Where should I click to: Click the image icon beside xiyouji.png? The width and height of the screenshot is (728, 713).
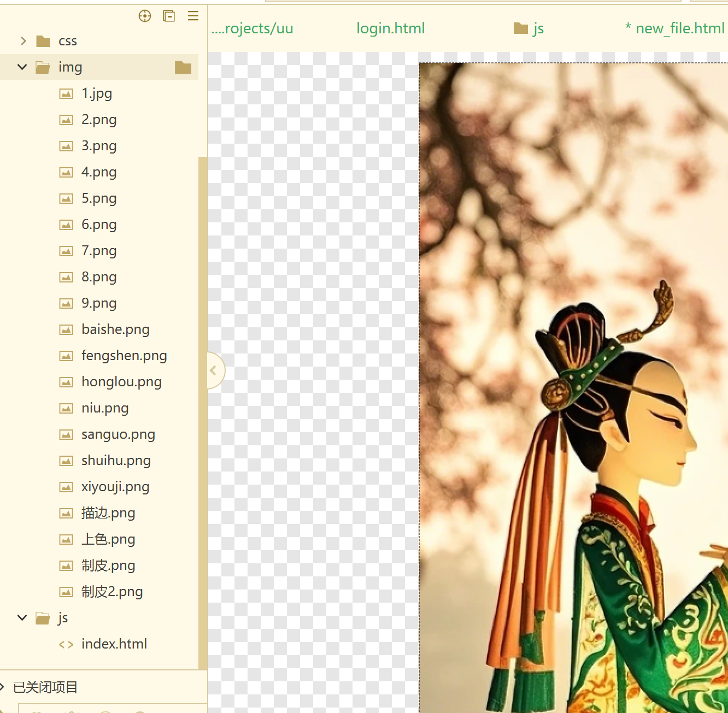click(x=66, y=487)
